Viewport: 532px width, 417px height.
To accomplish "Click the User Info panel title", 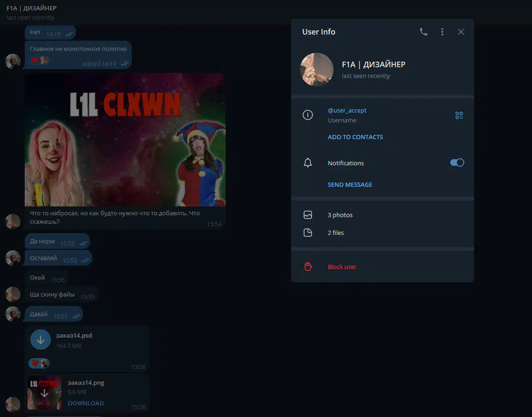I will (x=319, y=32).
